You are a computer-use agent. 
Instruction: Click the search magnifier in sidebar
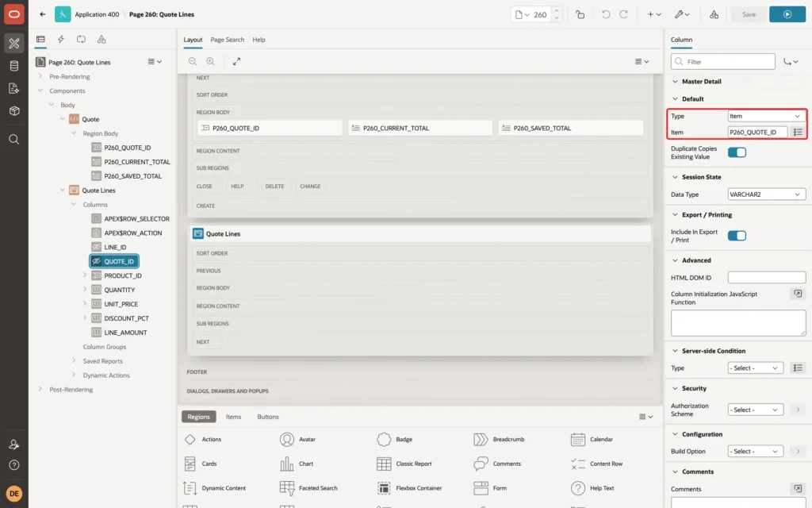(14, 140)
